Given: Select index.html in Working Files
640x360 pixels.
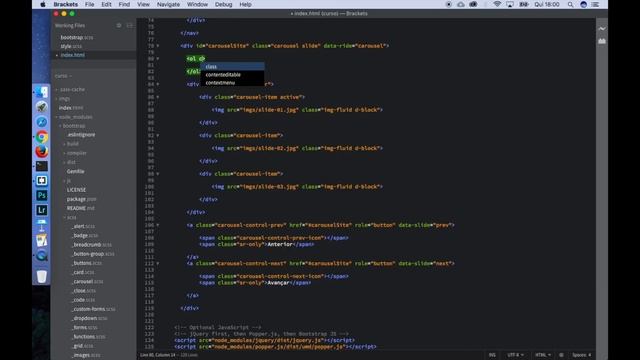Looking at the screenshot, I should point(73,55).
